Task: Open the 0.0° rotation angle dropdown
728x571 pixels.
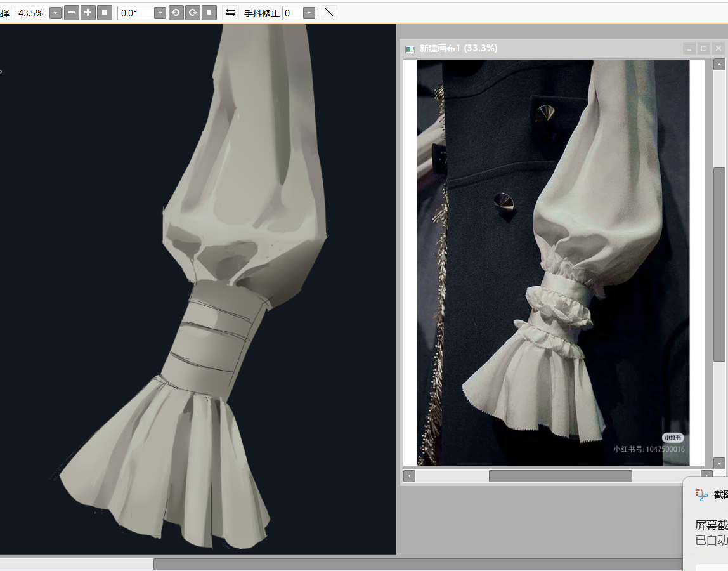Action: [159, 13]
